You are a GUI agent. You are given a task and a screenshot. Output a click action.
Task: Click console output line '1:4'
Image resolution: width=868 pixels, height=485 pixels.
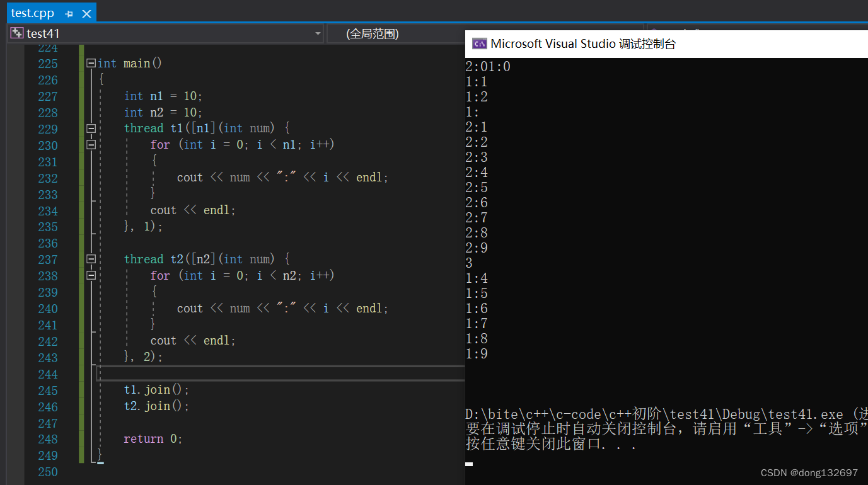pyautogui.click(x=477, y=278)
